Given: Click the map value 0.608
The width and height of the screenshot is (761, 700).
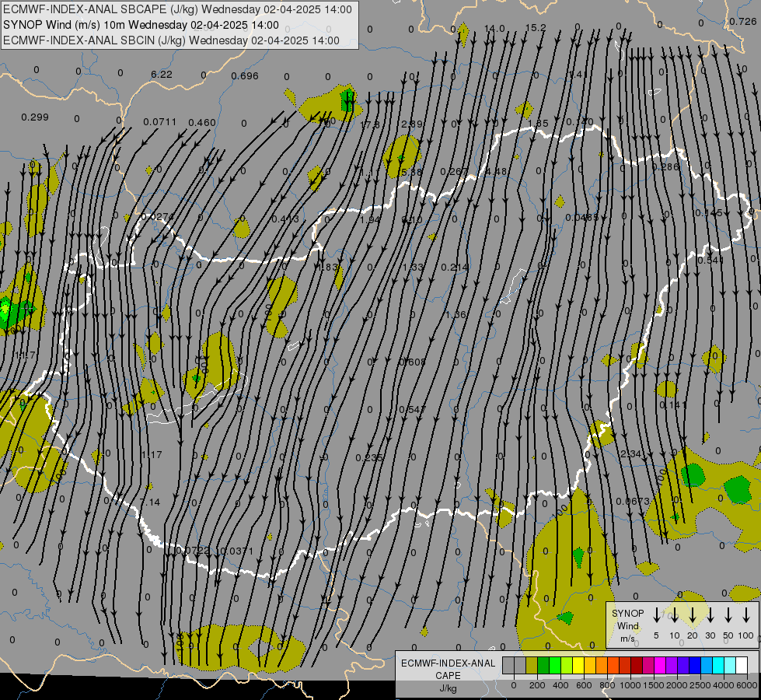Looking at the screenshot, I should pos(412,362).
